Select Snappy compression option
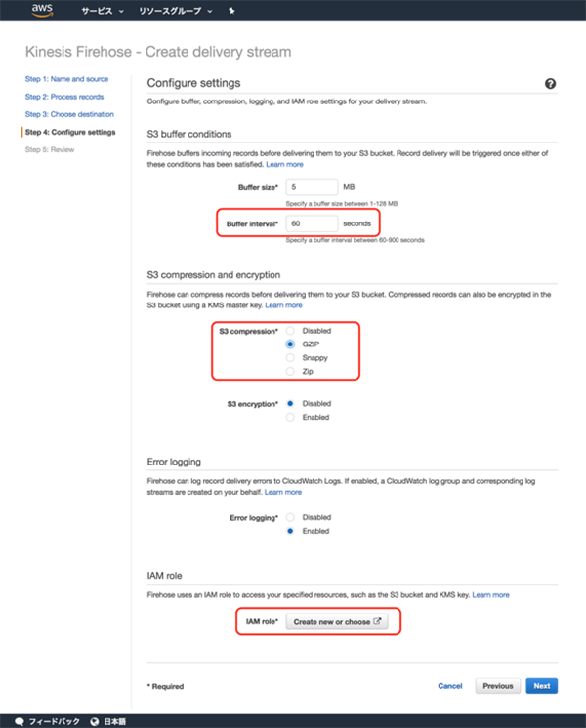This screenshot has width=586, height=728. (290, 358)
